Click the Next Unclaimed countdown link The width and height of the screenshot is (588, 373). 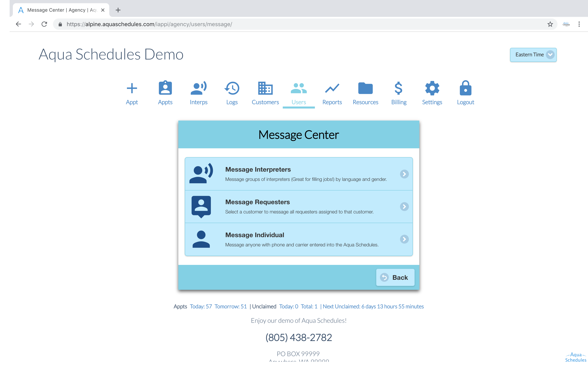coord(373,306)
